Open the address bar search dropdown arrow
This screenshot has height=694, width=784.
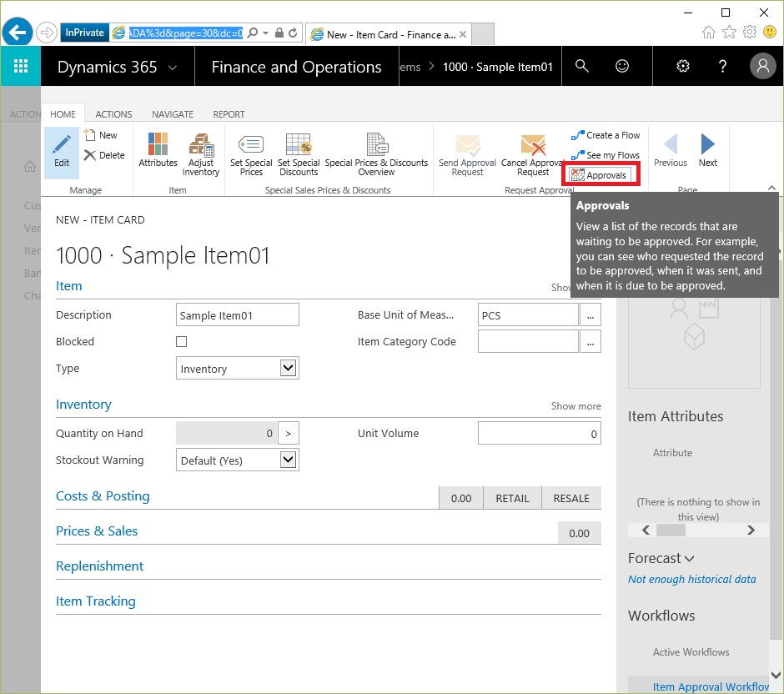click(x=265, y=33)
